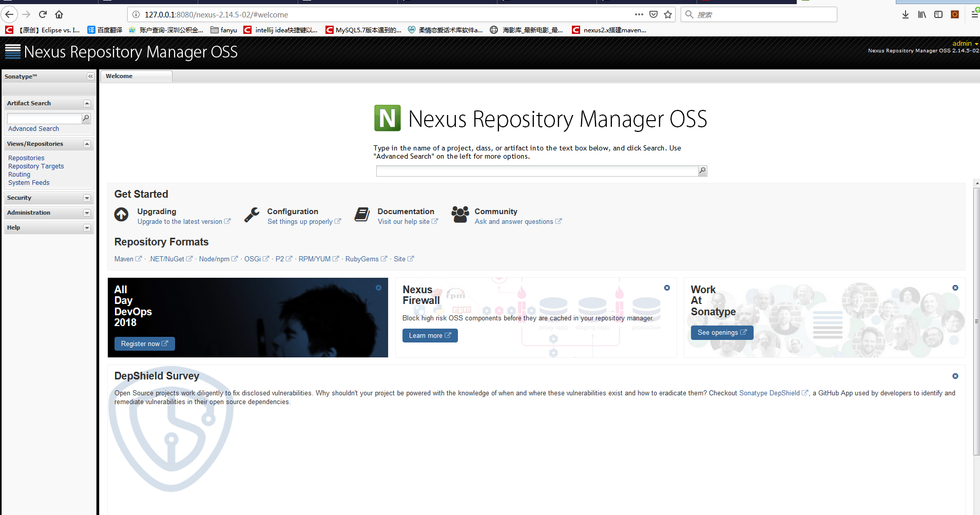Viewport: 980px width, 515px height.
Task: Open the RPM/YUM format link
Action: pyautogui.click(x=319, y=259)
